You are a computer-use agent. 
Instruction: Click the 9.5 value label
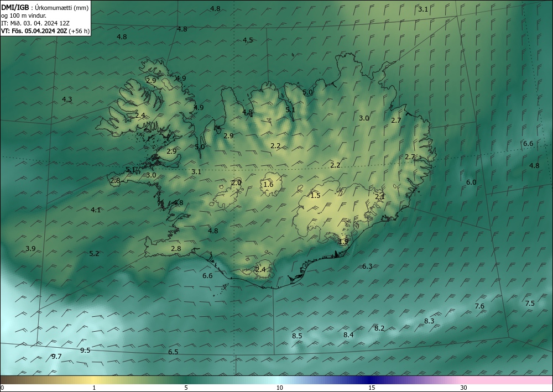(x=85, y=351)
